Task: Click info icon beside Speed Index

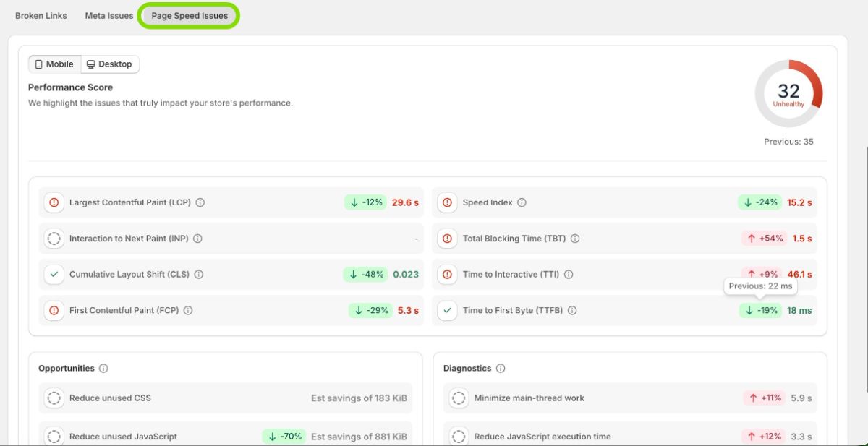Action: point(522,202)
